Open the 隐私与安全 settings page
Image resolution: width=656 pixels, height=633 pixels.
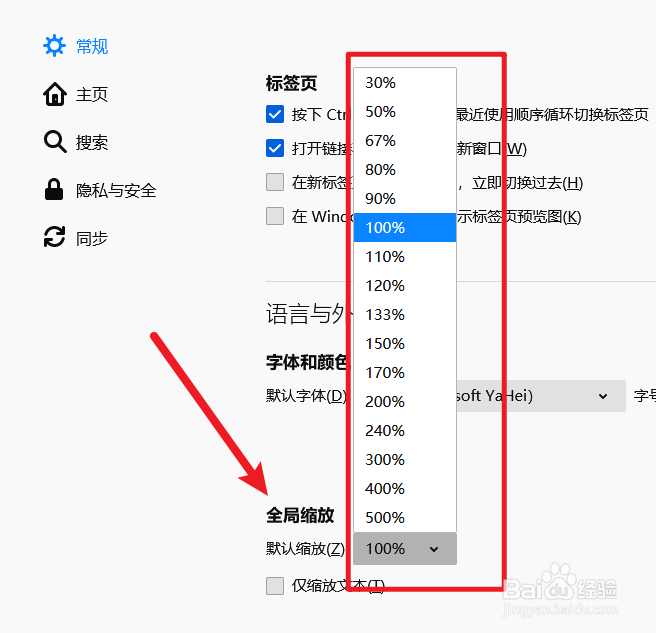(116, 190)
